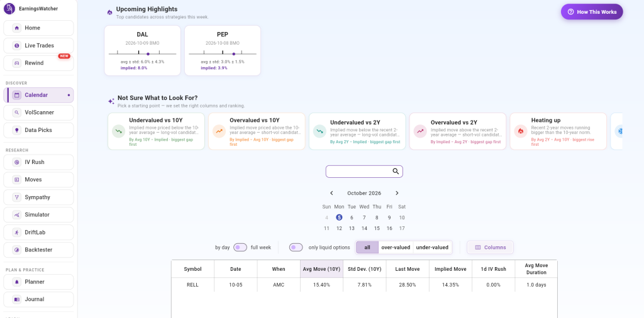Image resolution: width=644 pixels, height=318 pixels.
Task: Click the EarningsWatcher owl logo
Action: coord(9,8)
